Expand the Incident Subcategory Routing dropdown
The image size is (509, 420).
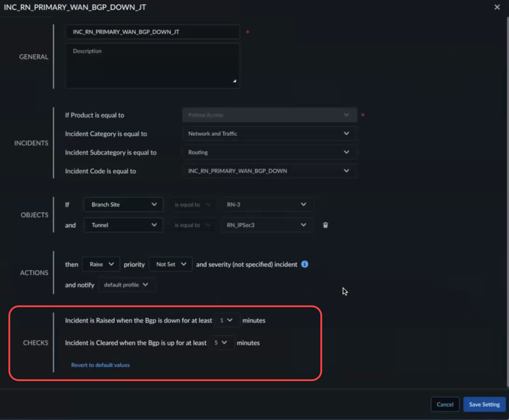270,152
